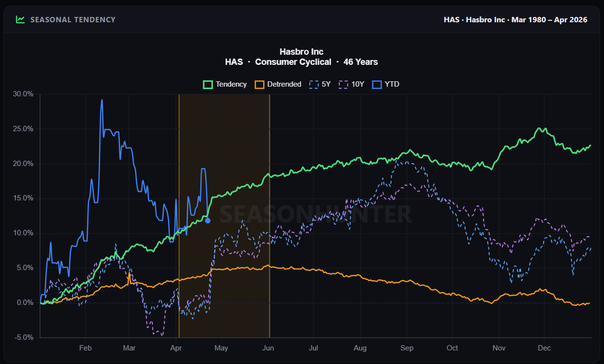Click the Hasbro Inc title above the chart
This screenshot has height=364, width=604.
pos(301,51)
